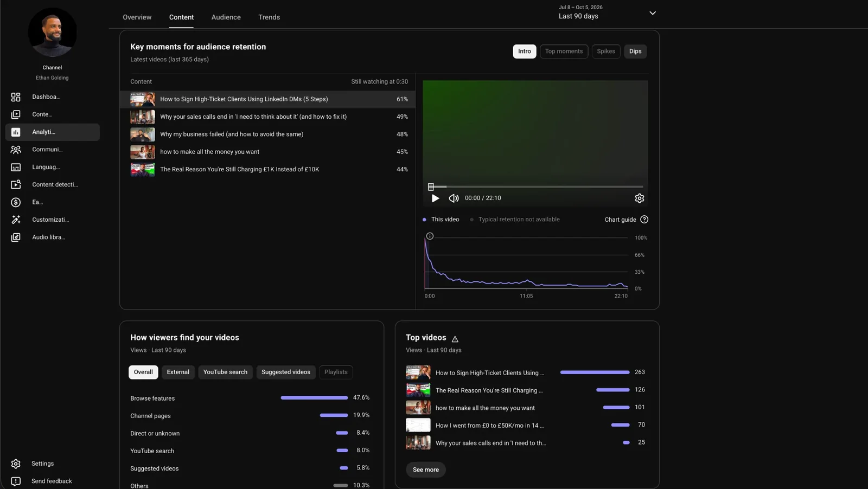Open the Audio library icon
868x489 pixels.
coord(16,237)
